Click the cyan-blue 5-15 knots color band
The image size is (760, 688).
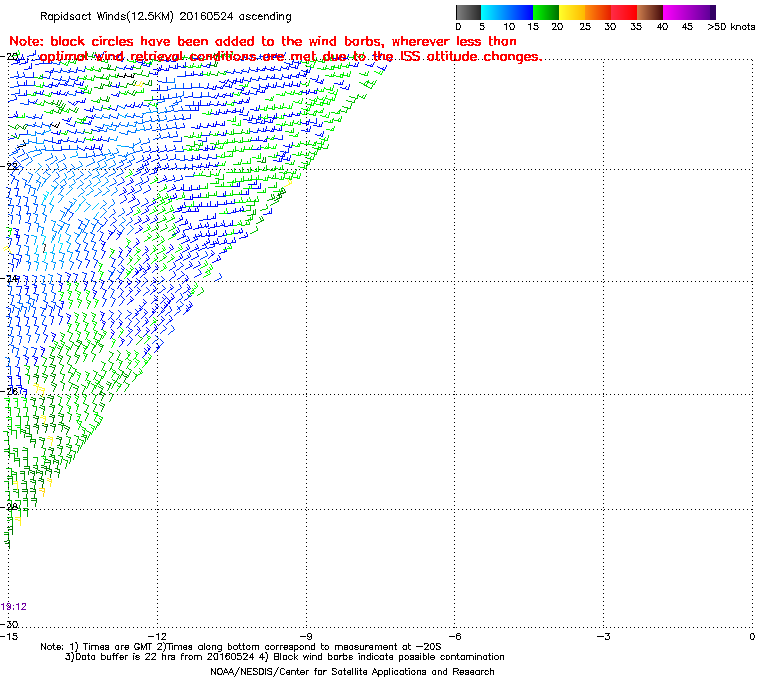(507, 12)
